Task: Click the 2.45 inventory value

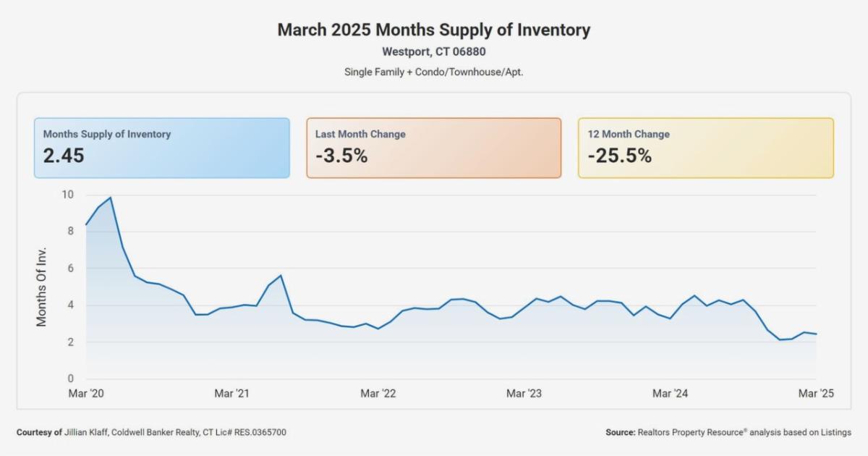Action: [64, 156]
